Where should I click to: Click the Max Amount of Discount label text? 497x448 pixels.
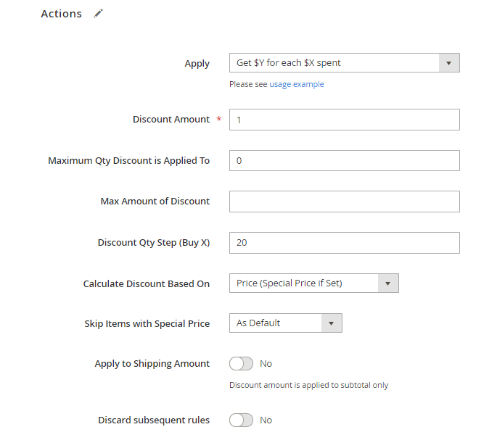[x=155, y=202]
